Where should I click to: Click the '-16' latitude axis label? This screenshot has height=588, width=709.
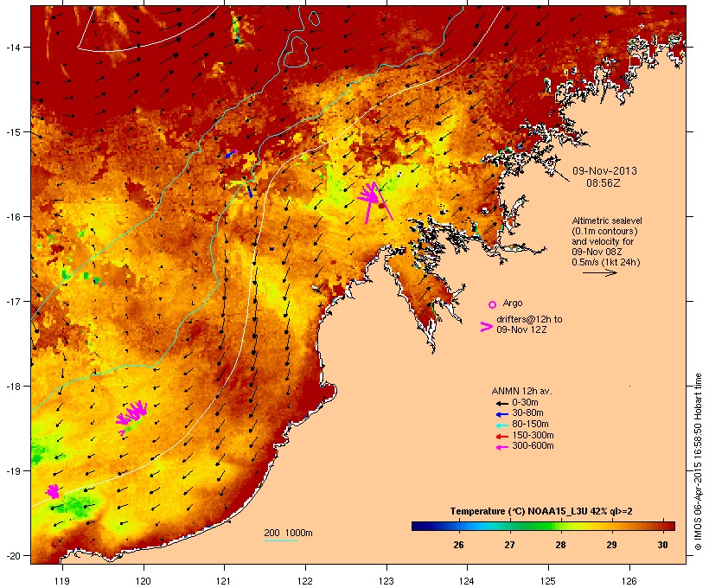(12, 217)
